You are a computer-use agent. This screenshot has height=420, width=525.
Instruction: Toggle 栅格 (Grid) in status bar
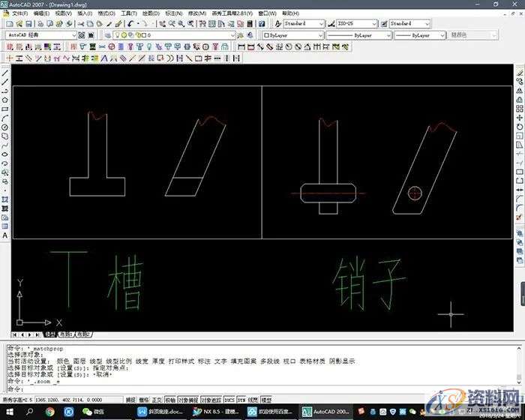144,400
